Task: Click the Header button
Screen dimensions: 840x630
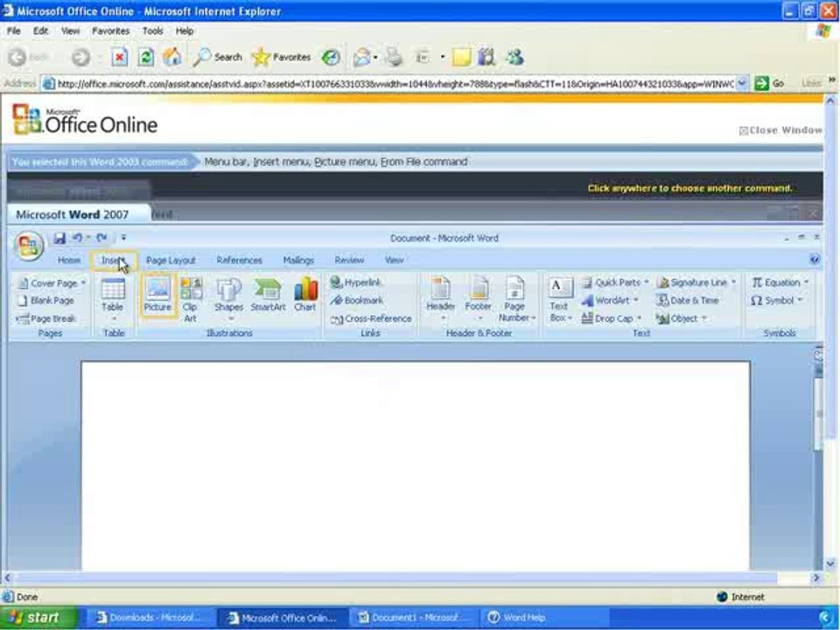Action: coord(440,297)
